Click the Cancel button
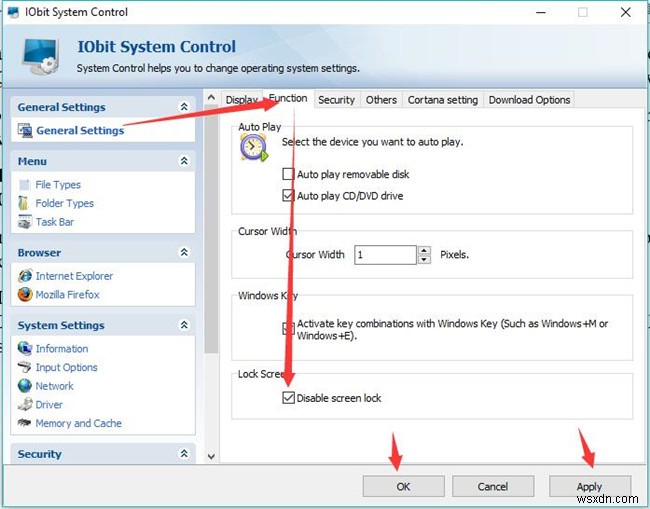Image resolution: width=650 pixels, height=509 pixels. [x=492, y=486]
